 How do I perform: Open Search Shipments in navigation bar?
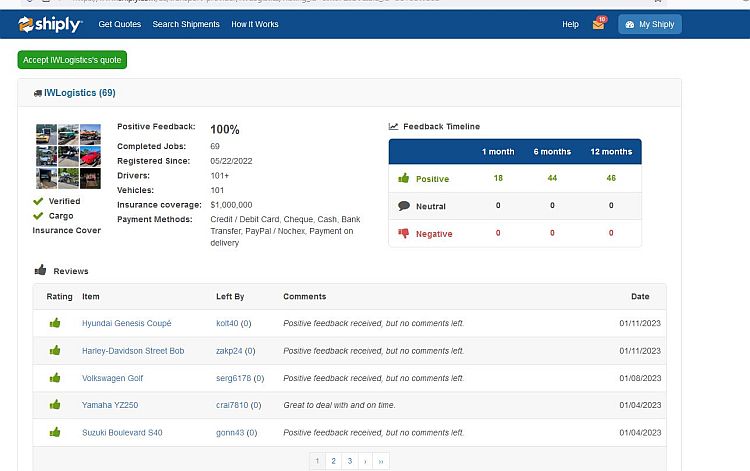(x=186, y=24)
